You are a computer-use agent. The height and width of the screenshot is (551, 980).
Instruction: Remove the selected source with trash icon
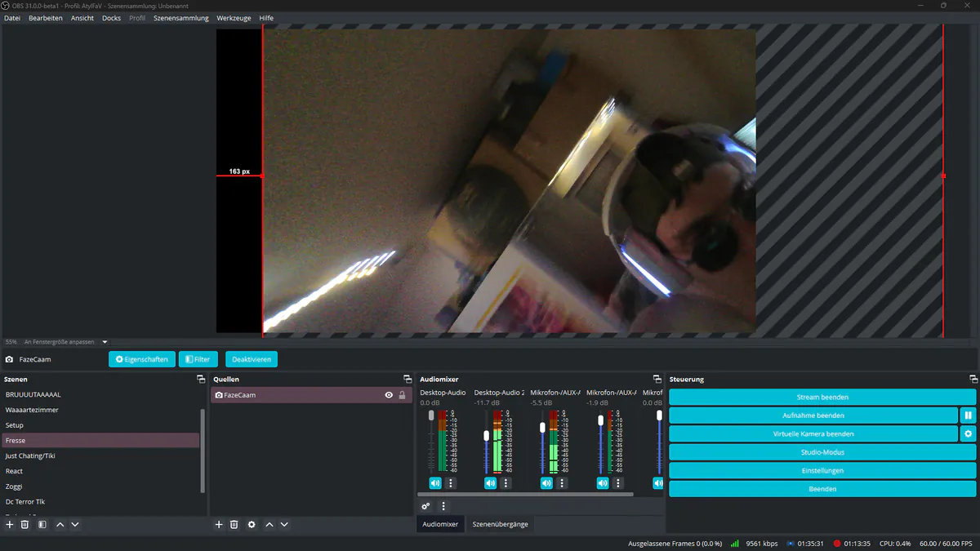234,525
